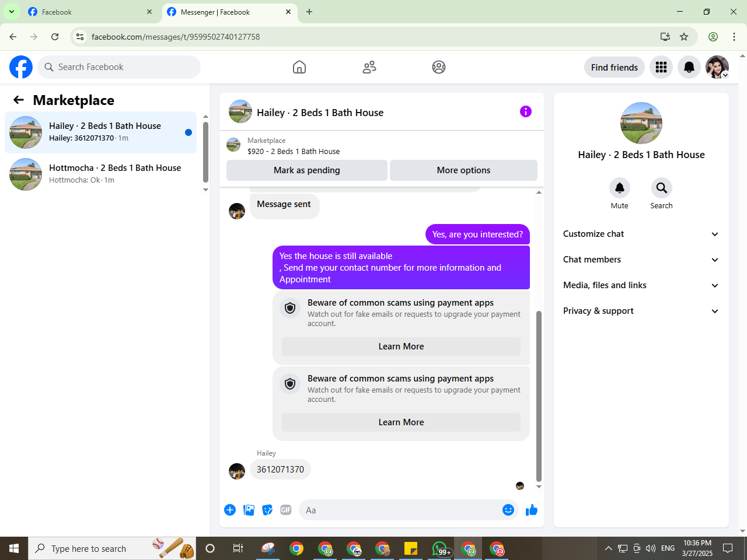Go to the Facebook Home icon
This screenshot has width=747, height=560.
click(x=299, y=67)
